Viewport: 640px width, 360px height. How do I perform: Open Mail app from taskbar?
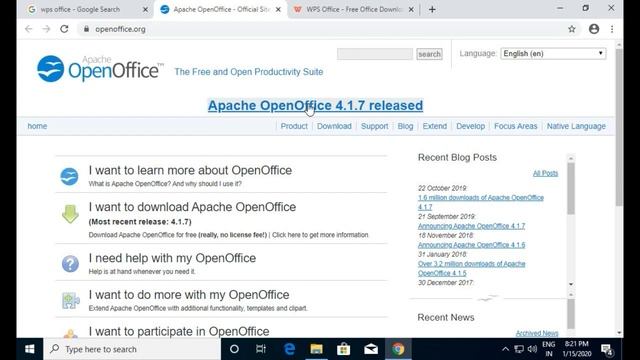(371, 349)
